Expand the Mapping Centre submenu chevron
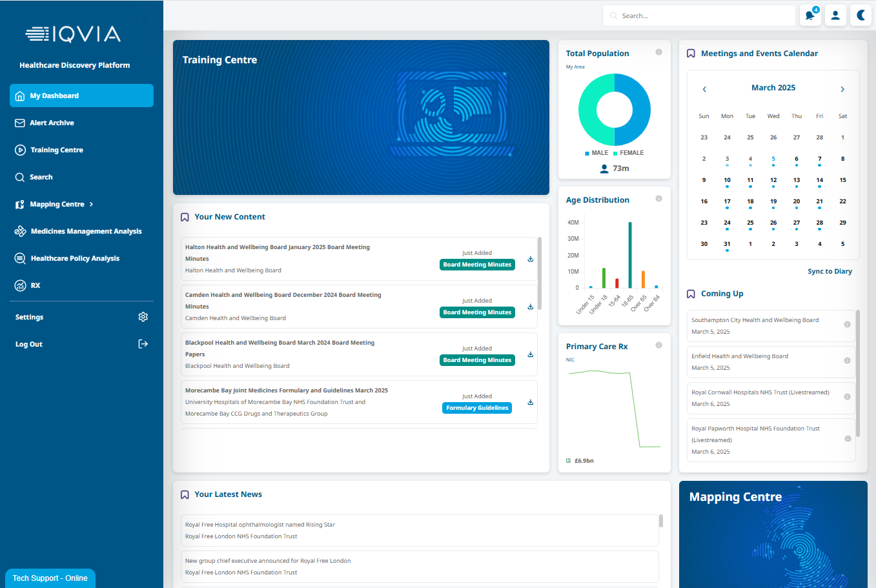Viewport: 876px width, 588px height. [92, 204]
